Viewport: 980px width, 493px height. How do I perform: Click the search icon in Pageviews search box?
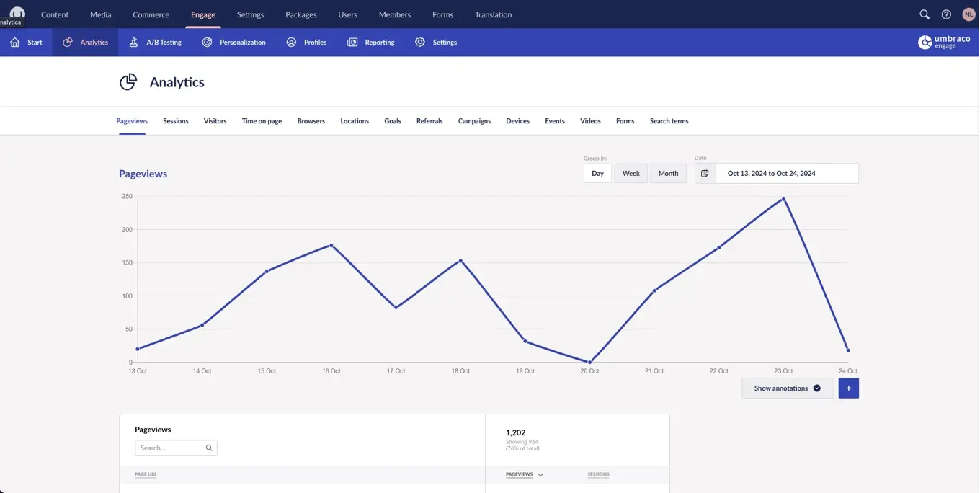tap(209, 448)
